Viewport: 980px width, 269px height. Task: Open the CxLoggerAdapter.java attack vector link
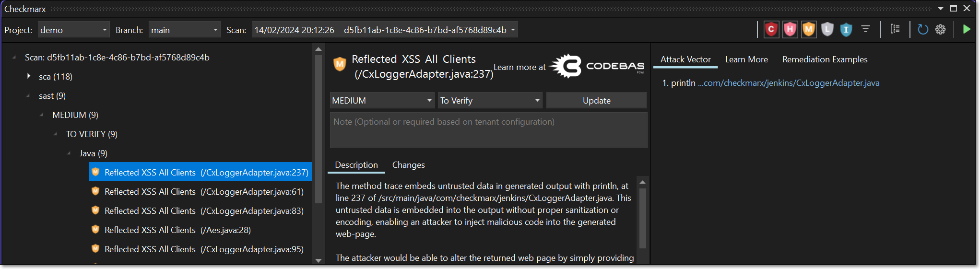coord(788,83)
